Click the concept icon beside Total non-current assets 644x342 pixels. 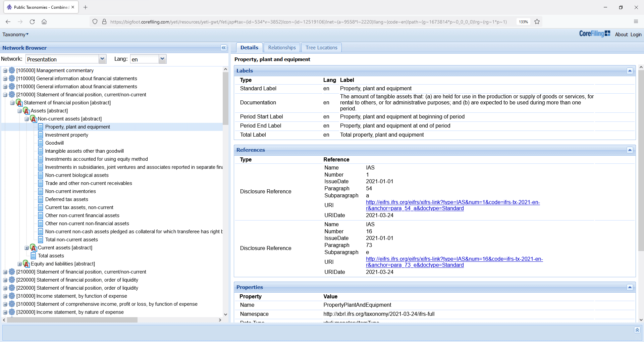(x=41, y=240)
